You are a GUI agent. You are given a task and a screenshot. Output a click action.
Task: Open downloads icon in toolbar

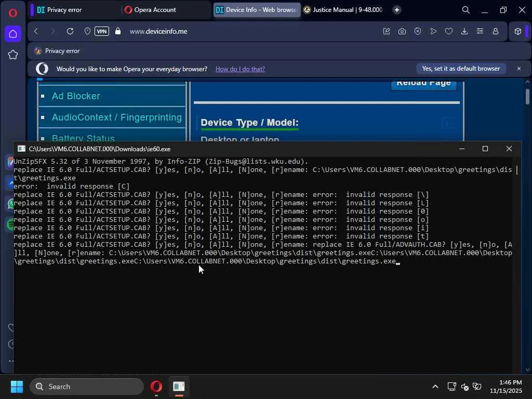[464, 31]
